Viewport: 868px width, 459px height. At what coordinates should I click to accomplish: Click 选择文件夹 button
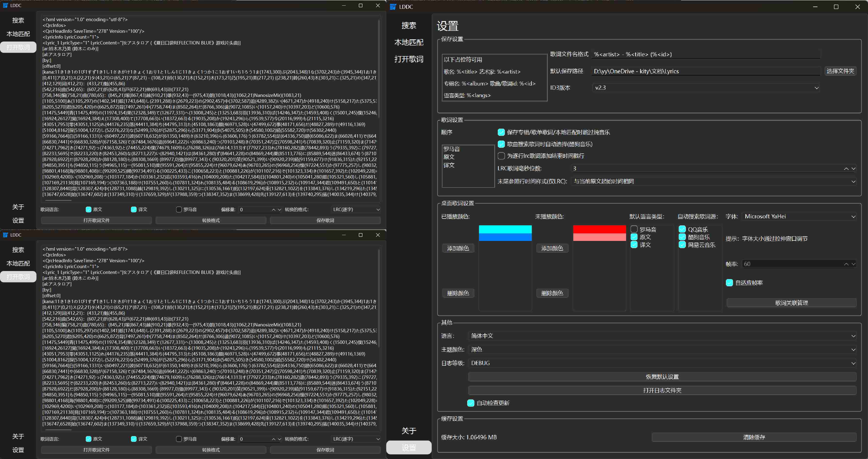[840, 71]
